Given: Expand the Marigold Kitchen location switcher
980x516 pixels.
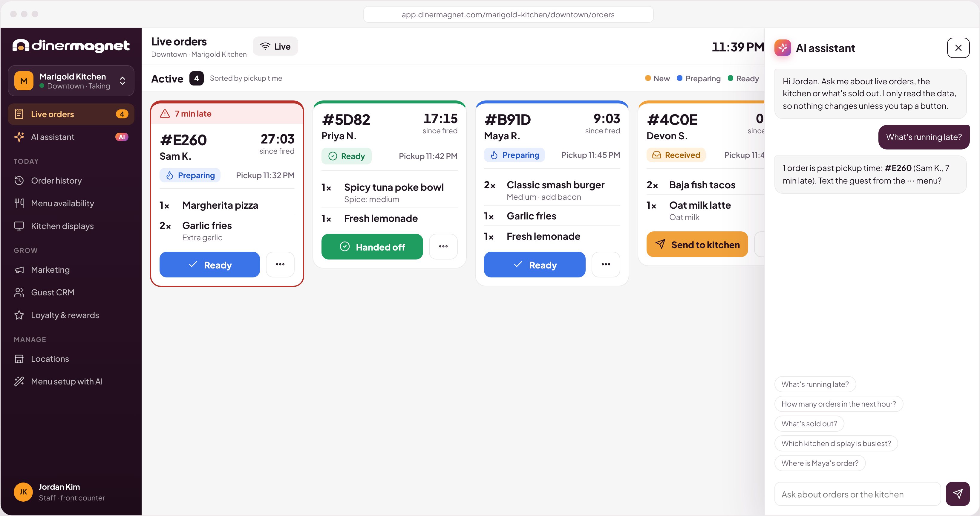Looking at the screenshot, I should click(71, 81).
